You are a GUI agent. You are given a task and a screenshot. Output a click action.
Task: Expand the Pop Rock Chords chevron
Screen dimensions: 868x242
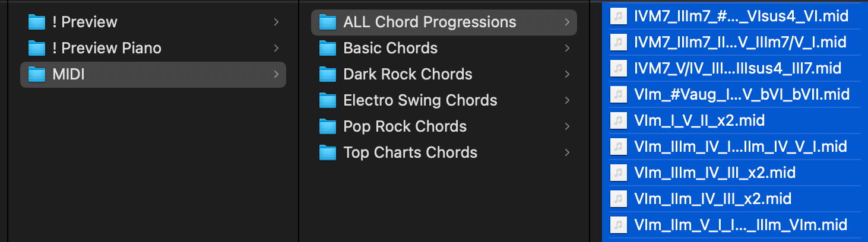tap(567, 127)
